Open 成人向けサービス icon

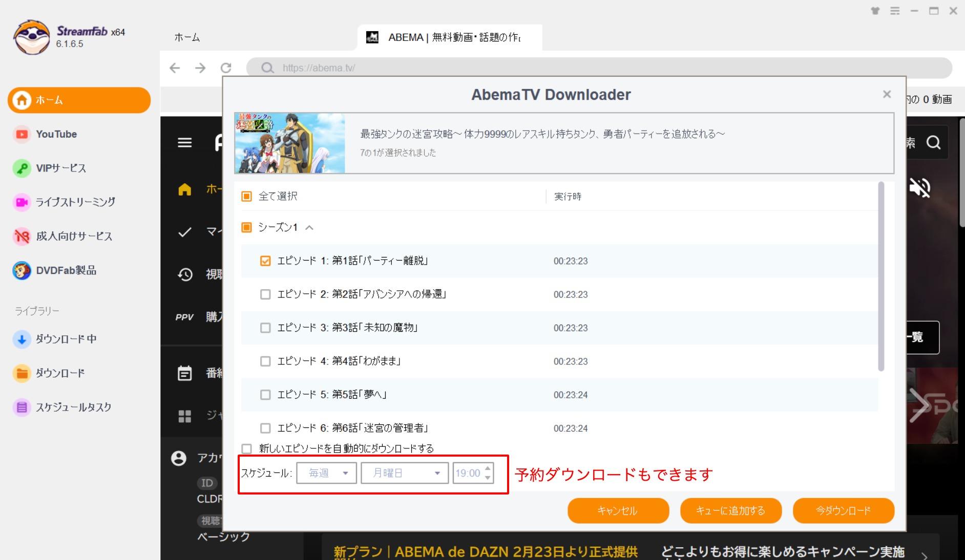(22, 236)
